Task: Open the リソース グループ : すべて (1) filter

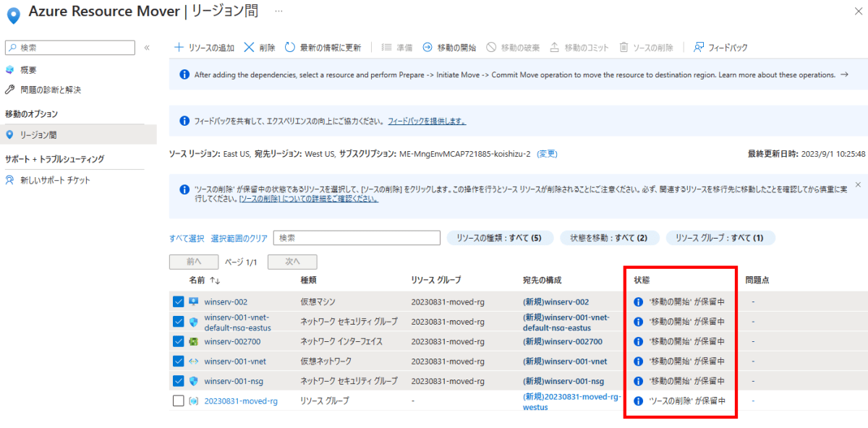Action: (x=720, y=238)
